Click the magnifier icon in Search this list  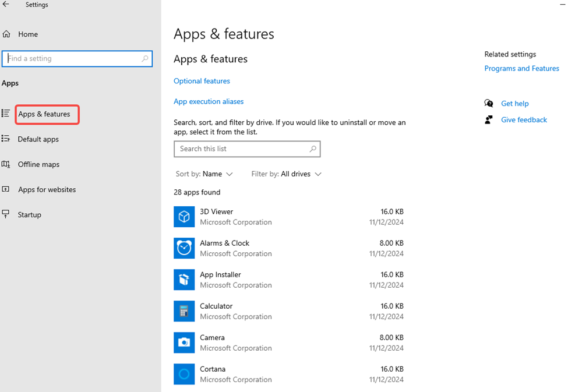(x=313, y=149)
